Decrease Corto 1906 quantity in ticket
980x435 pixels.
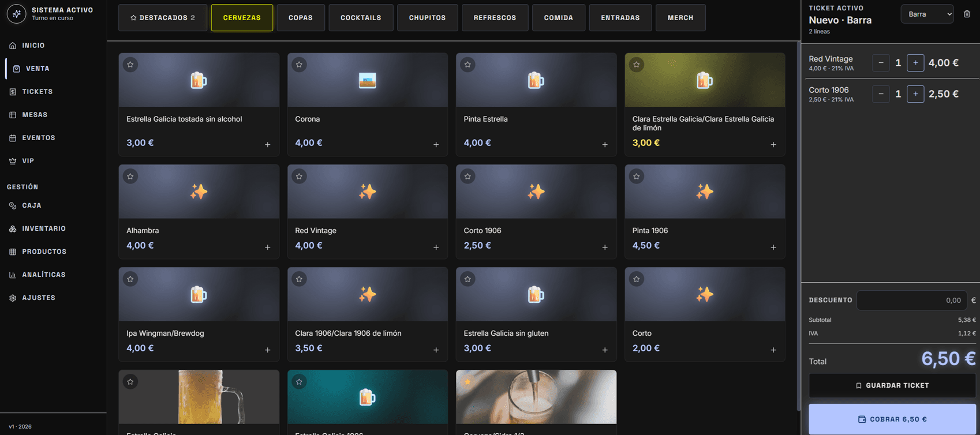[881, 94]
